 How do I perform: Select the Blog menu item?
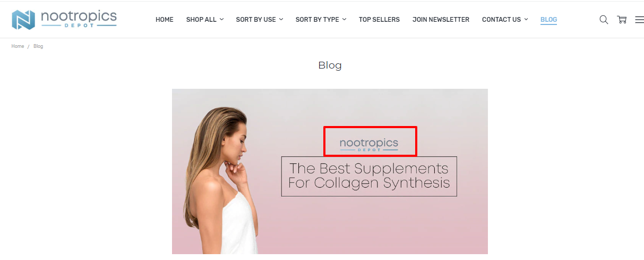point(548,20)
